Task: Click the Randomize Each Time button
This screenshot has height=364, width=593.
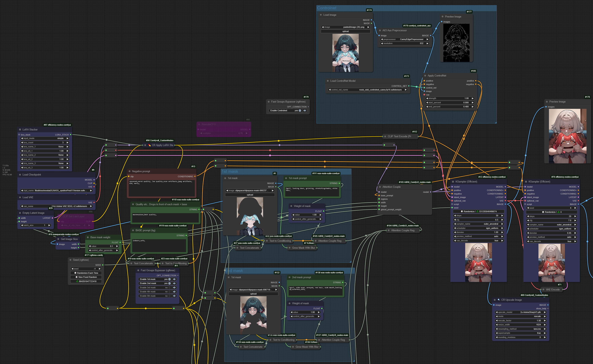Action: click(86, 273)
